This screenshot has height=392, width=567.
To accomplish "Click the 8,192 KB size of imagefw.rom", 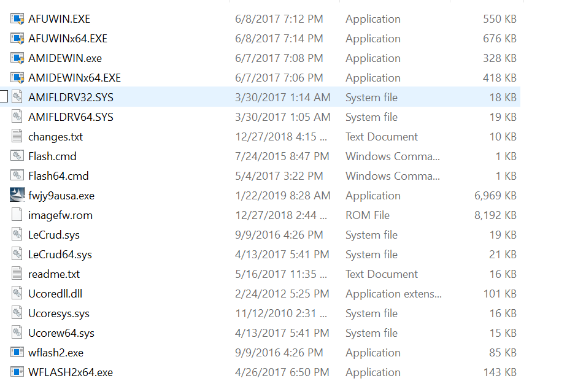I will [495, 215].
